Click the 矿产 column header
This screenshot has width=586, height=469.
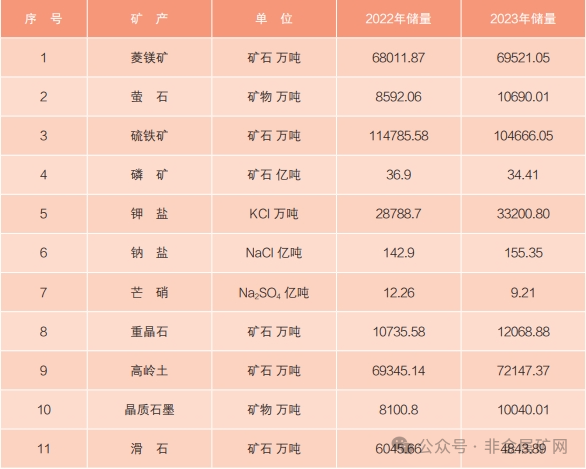tap(149, 18)
